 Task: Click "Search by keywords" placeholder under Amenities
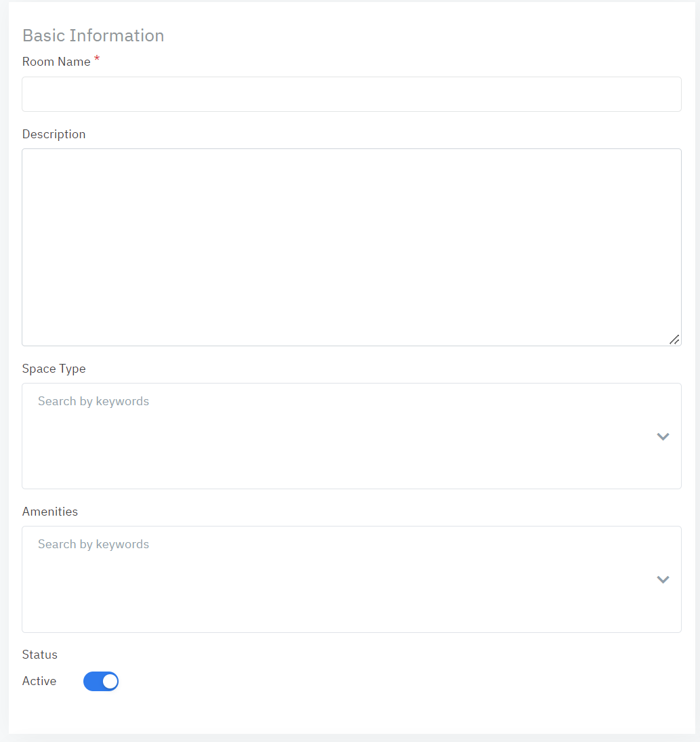coord(94,544)
